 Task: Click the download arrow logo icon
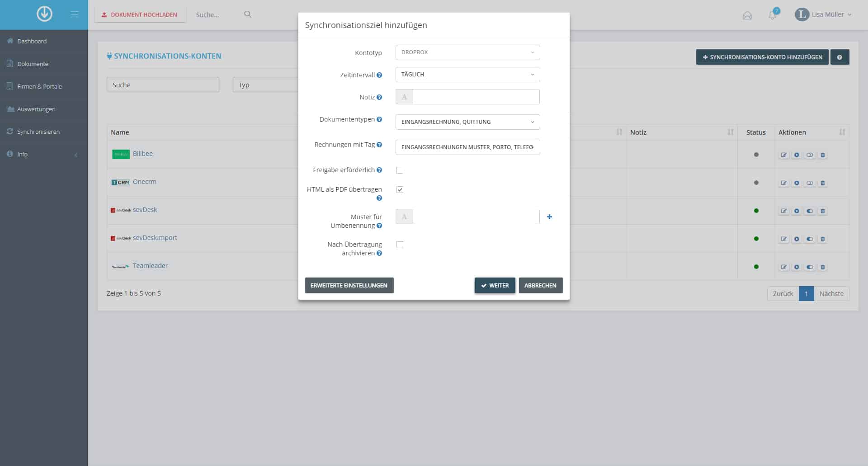[44, 14]
